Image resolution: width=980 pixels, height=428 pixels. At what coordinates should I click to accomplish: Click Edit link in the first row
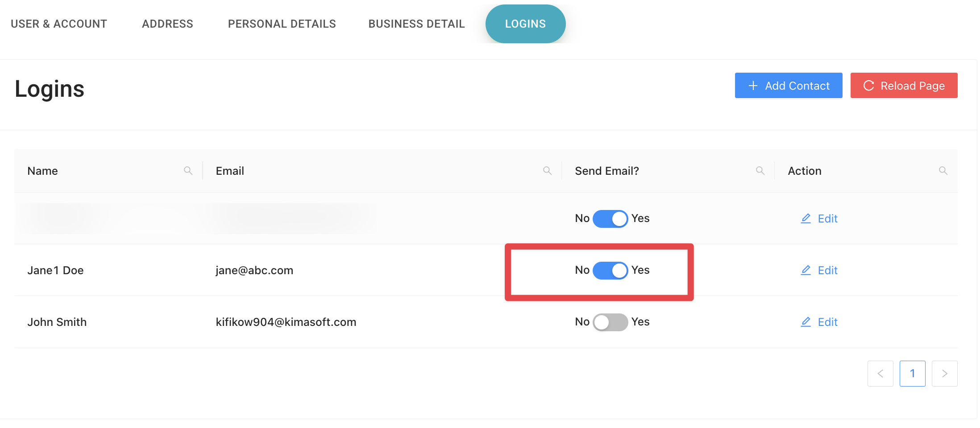point(827,218)
